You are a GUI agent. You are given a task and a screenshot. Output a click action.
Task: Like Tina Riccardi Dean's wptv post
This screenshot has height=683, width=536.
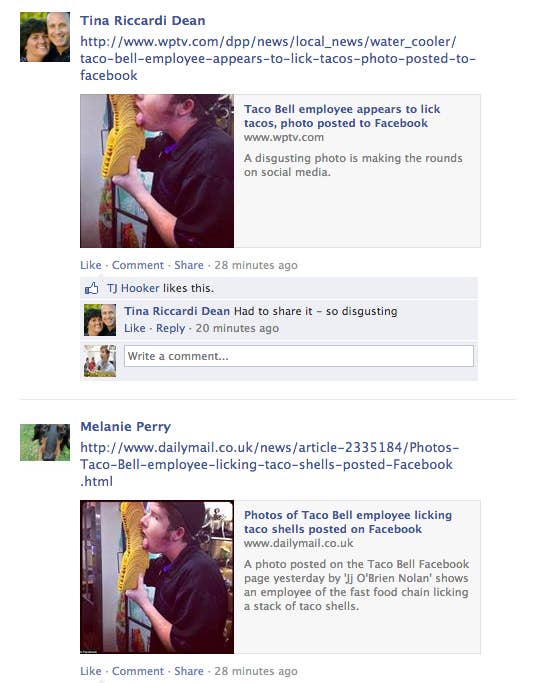pyautogui.click(x=91, y=265)
